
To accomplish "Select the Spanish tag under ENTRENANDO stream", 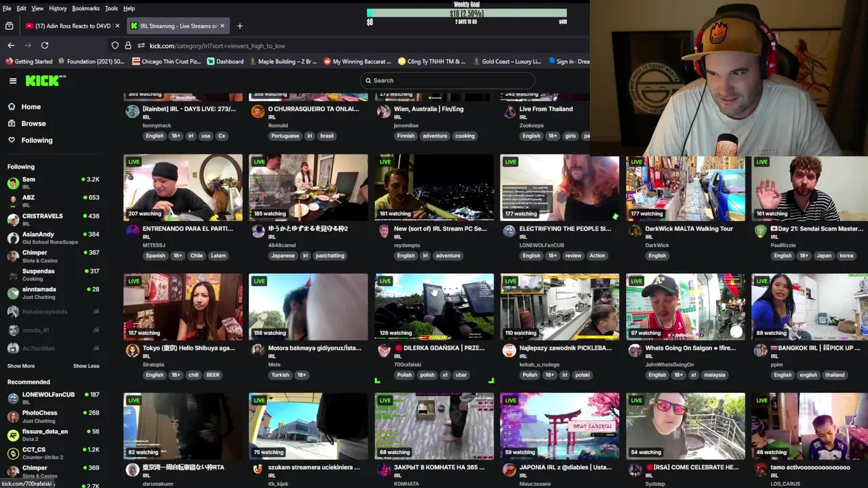I will (155, 256).
